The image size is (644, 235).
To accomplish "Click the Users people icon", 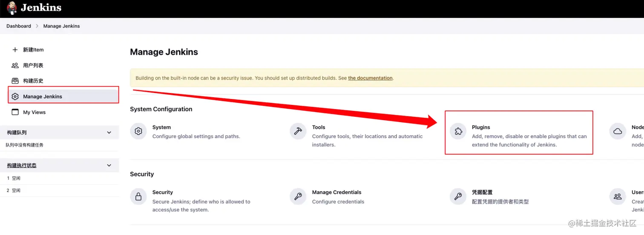I will [617, 197].
